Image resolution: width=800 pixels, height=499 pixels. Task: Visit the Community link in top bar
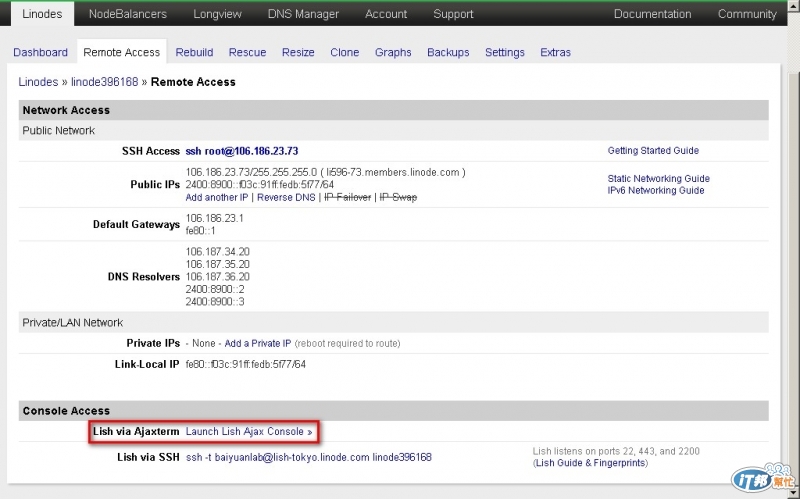click(x=747, y=14)
